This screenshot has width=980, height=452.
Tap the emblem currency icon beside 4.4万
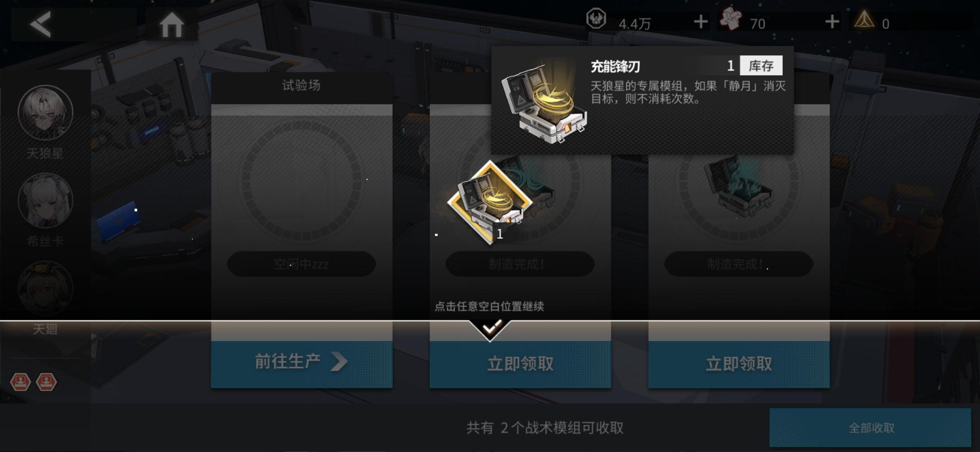596,19
